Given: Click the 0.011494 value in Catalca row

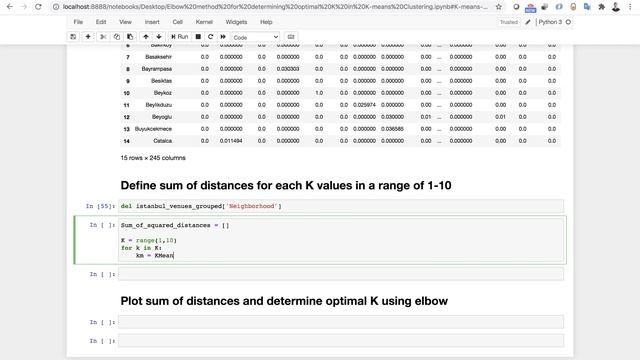Looking at the screenshot, I should (x=231, y=141).
